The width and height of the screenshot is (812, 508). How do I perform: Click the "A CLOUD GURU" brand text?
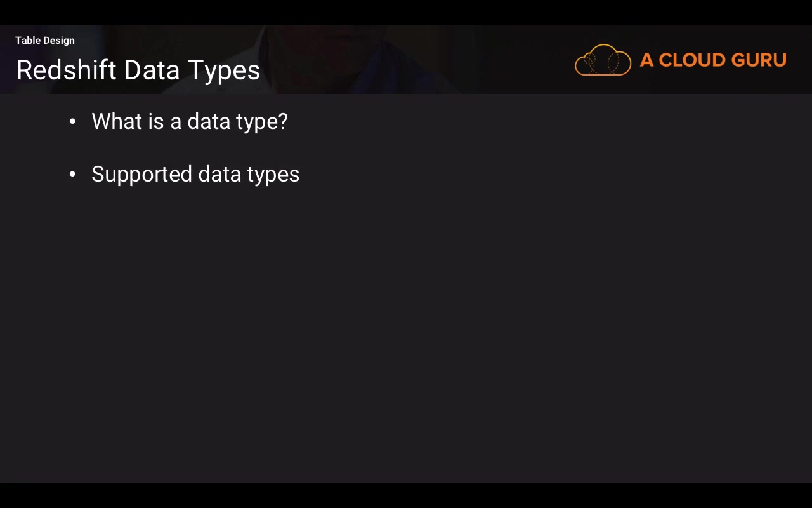click(x=713, y=60)
